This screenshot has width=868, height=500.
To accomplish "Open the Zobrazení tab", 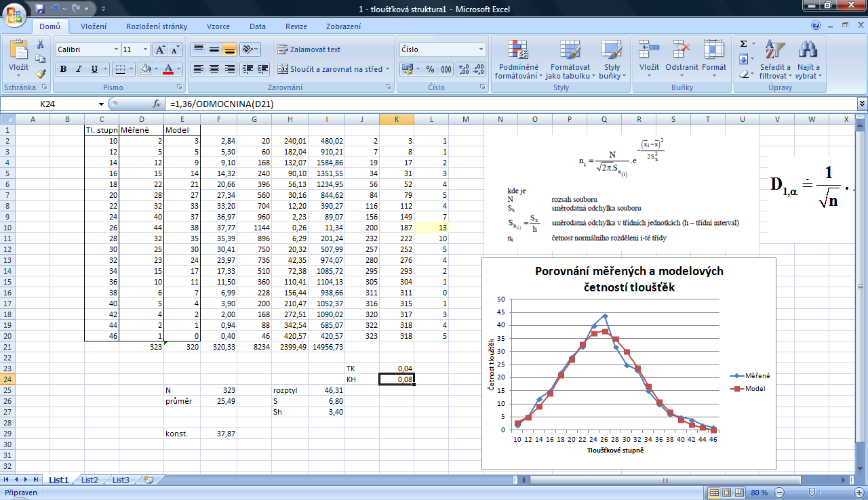I will pyautogui.click(x=343, y=26).
